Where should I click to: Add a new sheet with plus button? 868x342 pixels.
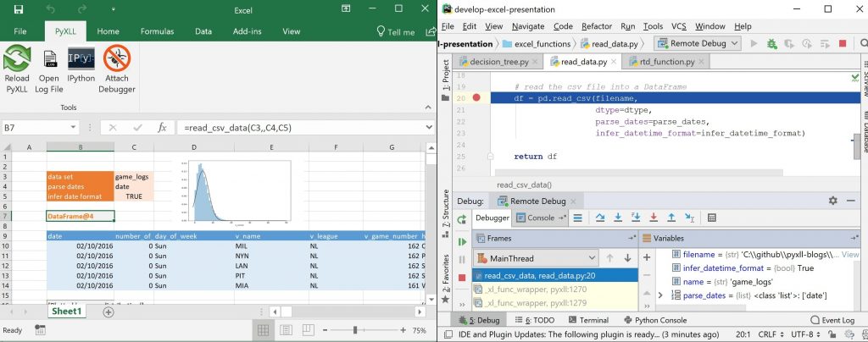(108, 312)
